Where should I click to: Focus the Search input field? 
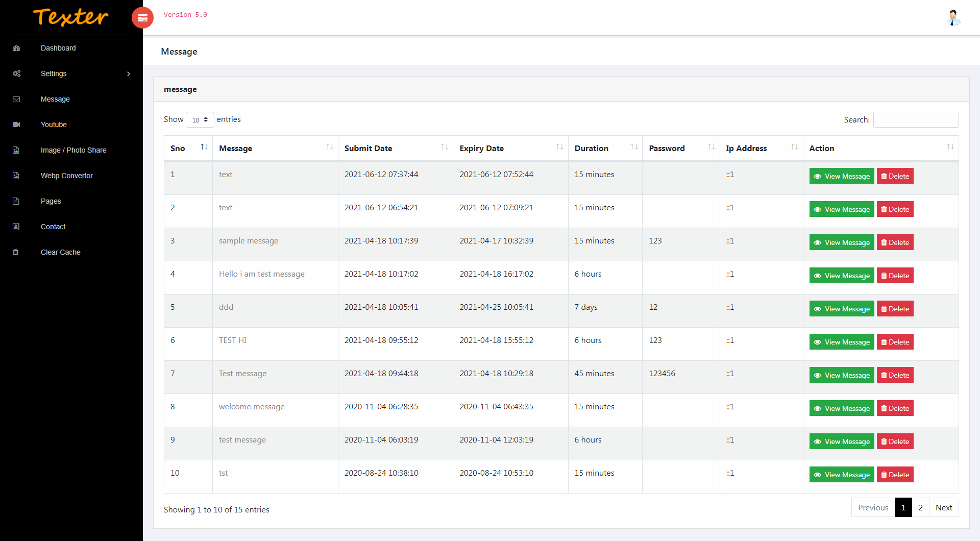coord(916,120)
